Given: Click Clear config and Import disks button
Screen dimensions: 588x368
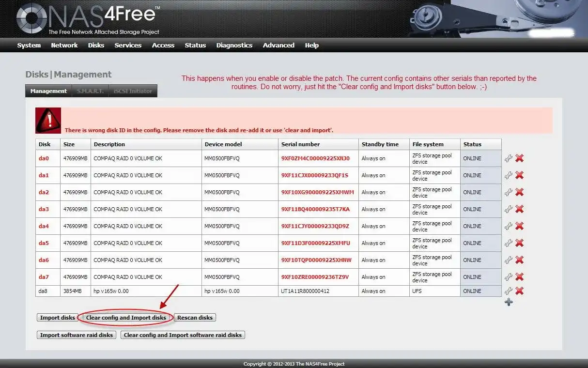Looking at the screenshot, I should pyautogui.click(x=126, y=318).
